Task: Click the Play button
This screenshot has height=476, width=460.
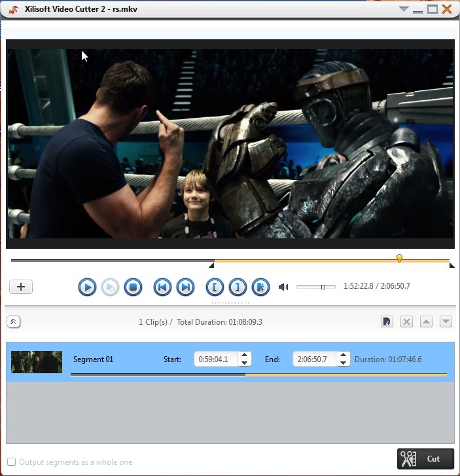Action: 88,287
